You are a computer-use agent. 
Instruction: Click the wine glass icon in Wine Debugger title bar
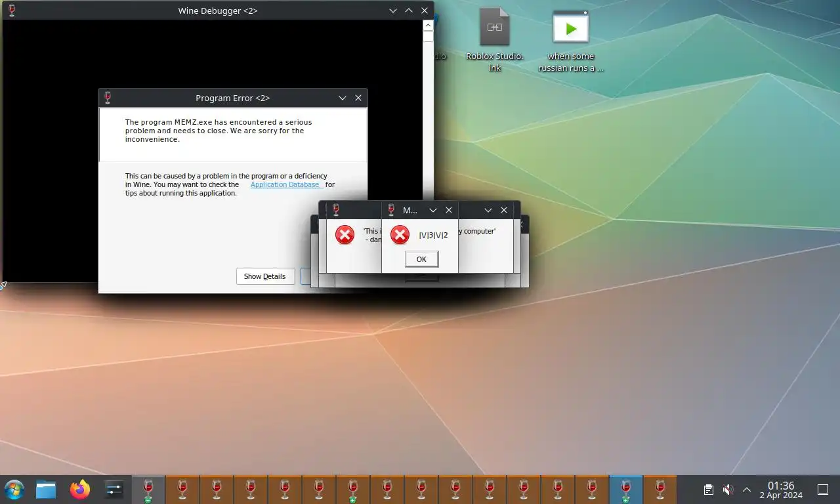coord(11,10)
